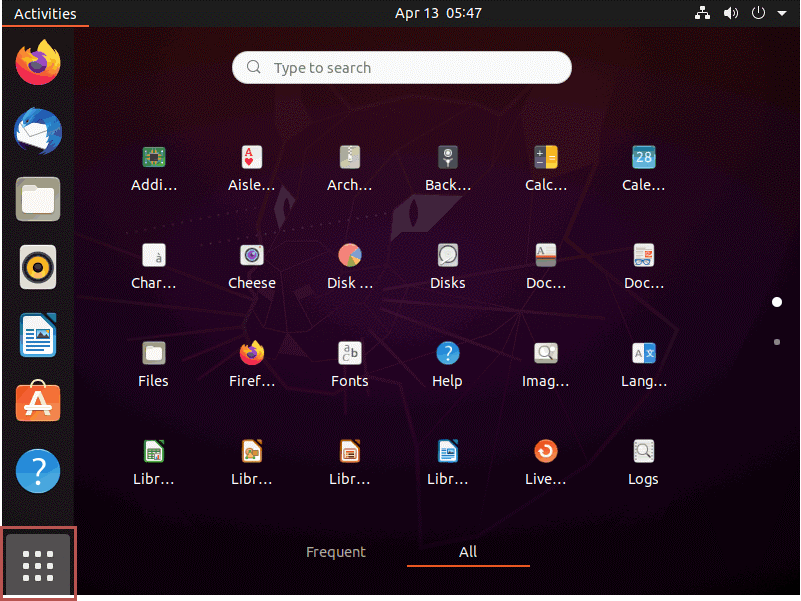Screen dimensions: 801x601
Task: Click the power icon in top bar
Action: pyautogui.click(x=758, y=13)
